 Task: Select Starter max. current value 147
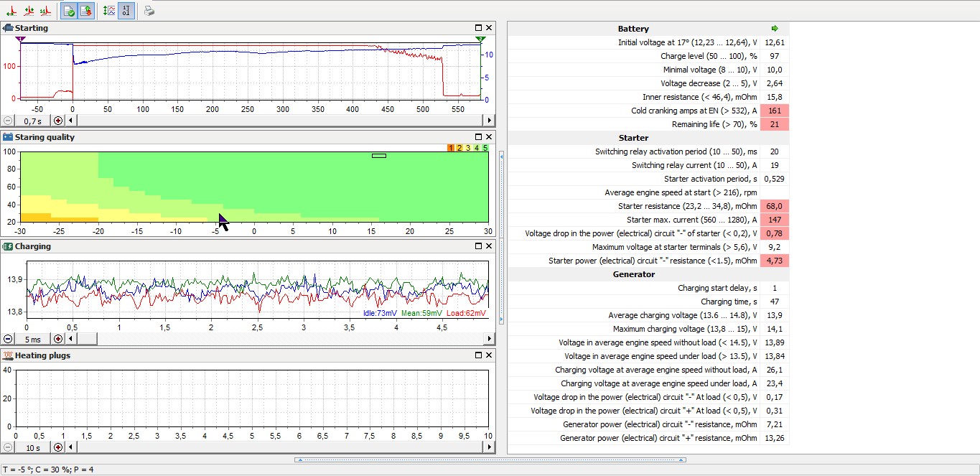coord(775,220)
